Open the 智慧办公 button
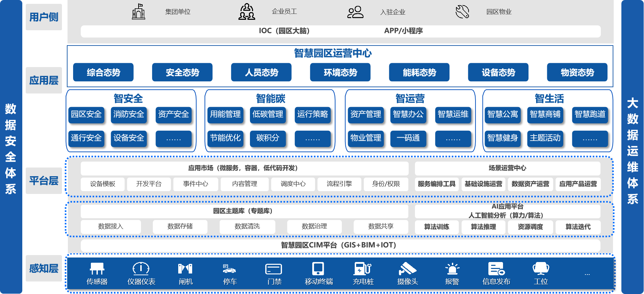The height and width of the screenshot is (294, 644). 408,115
